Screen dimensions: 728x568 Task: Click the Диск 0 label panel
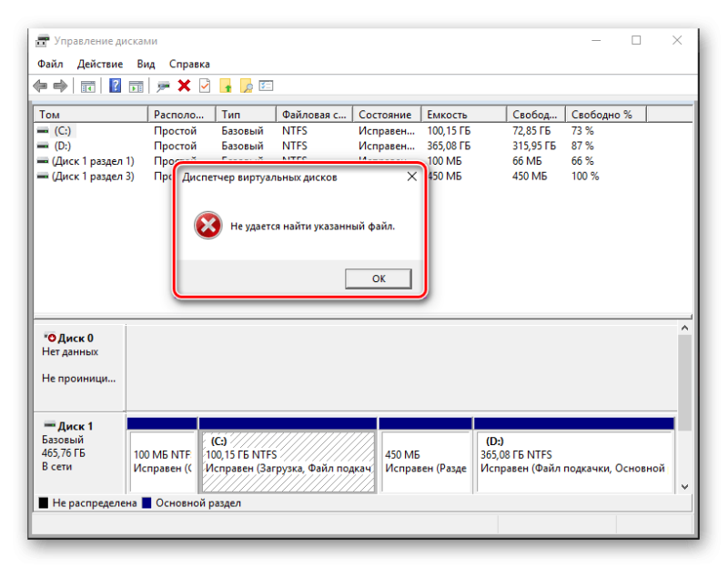coord(79,367)
